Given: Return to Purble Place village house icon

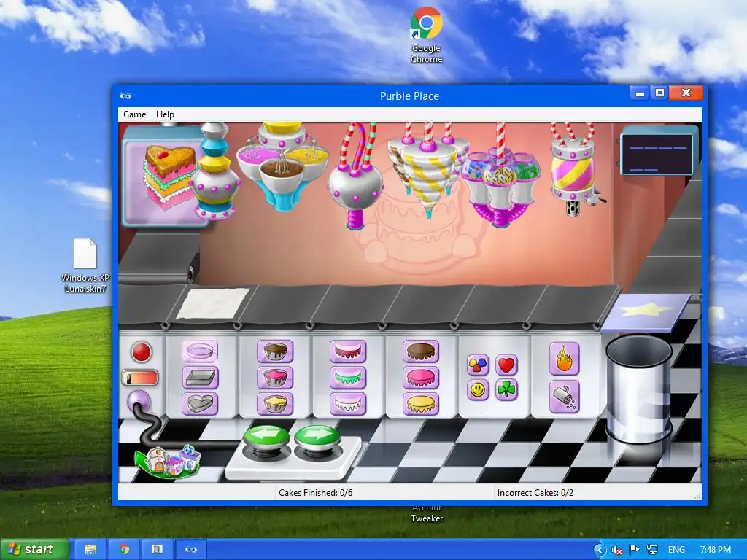Looking at the screenshot, I should (x=167, y=461).
